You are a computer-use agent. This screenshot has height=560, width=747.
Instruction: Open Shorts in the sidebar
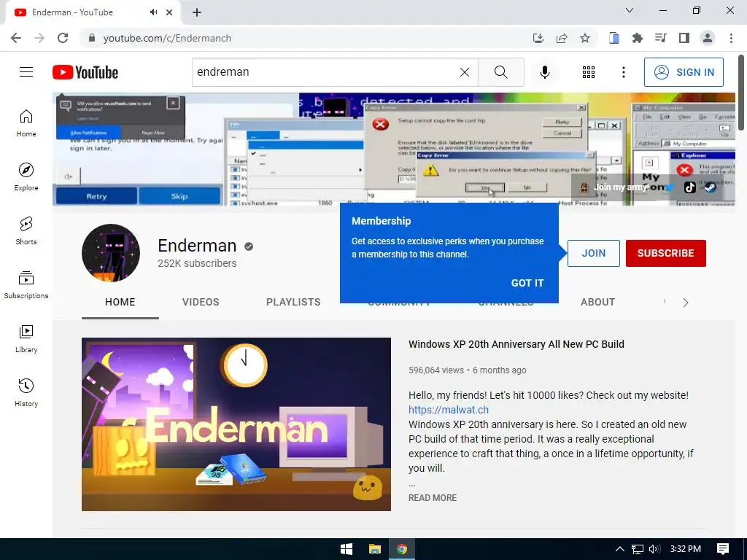click(26, 231)
